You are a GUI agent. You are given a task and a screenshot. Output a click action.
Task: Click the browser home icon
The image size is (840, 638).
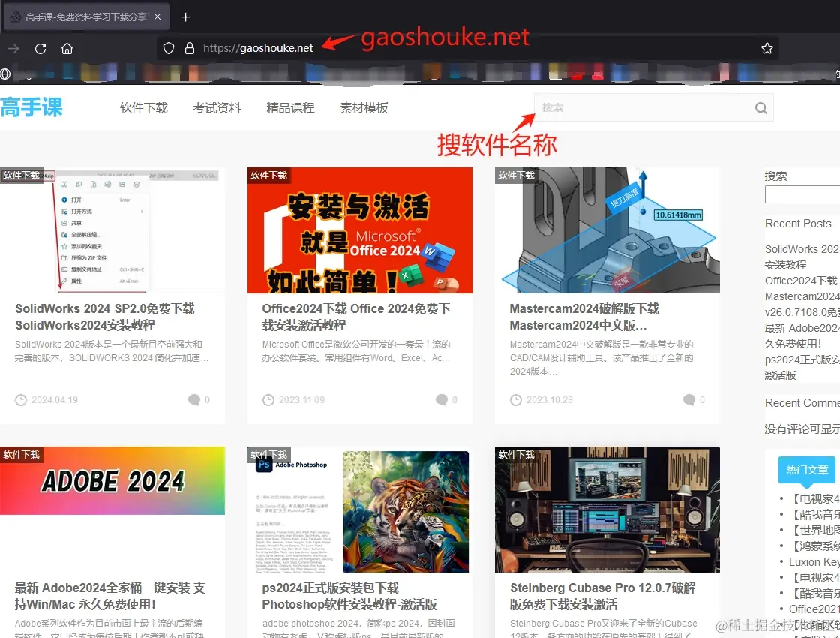(67, 47)
